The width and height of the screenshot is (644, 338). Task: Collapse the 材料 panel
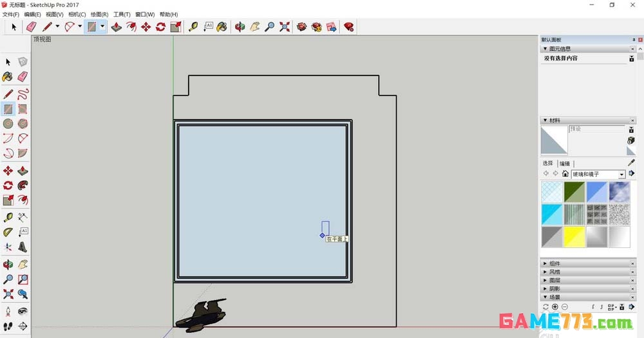coord(545,120)
